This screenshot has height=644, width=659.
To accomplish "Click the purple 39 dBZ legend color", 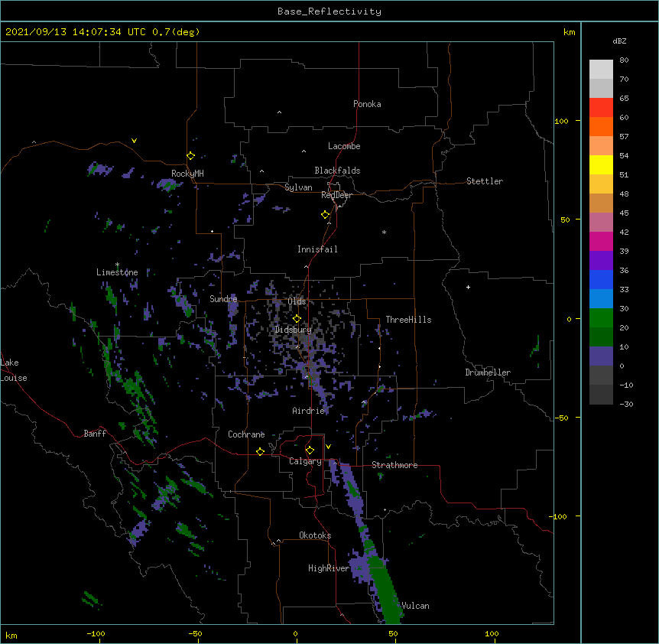I will pos(601,260).
